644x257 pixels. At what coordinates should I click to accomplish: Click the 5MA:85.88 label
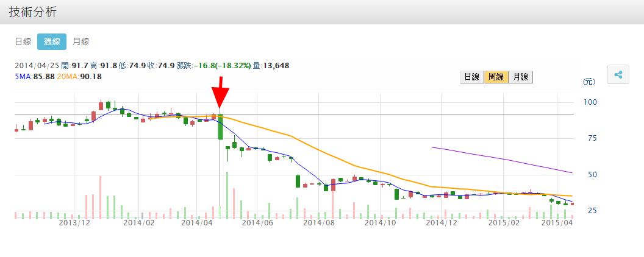(x=35, y=77)
